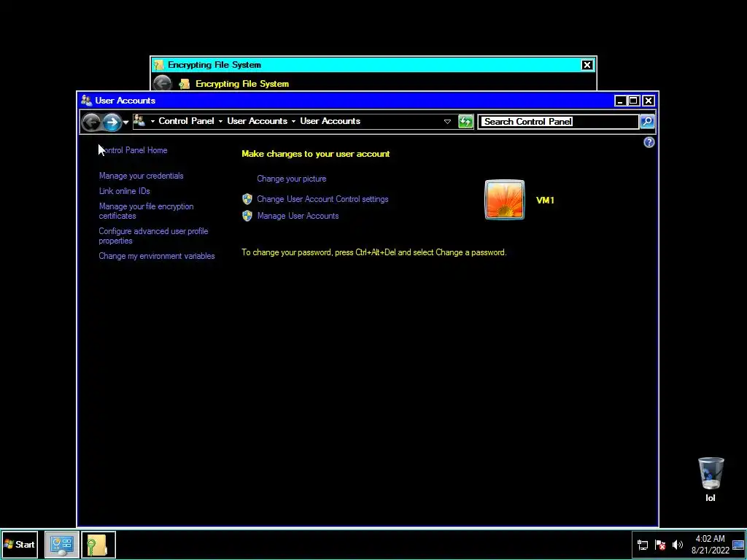Click the volume speaker tray icon
The image size is (747, 560).
tap(678, 545)
